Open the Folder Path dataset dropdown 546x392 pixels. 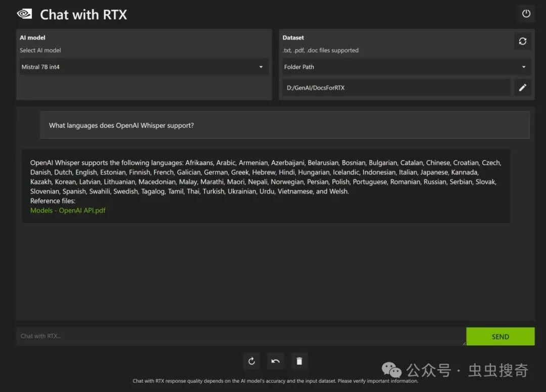point(406,67)
